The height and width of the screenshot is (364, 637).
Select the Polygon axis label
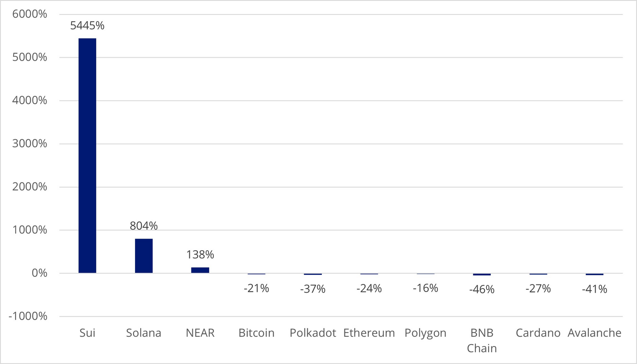coord(425,333)
